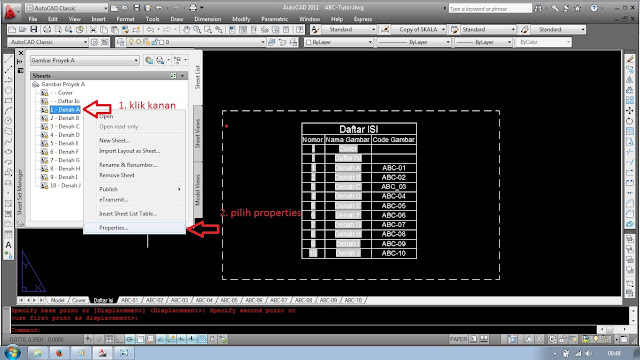
Task: Open Firefox from the Windows taskbar
Action: coord(59,353)
